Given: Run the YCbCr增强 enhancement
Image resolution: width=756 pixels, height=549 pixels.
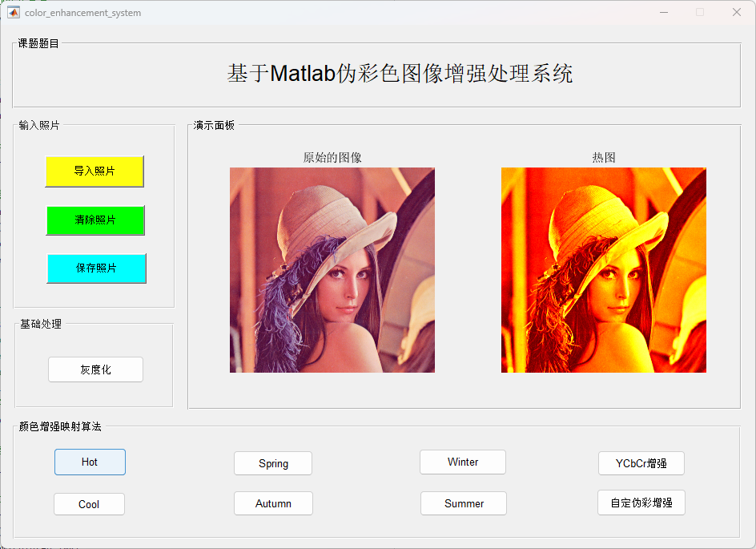Looking at the screenshot, I should pyautogui.click(x=641, y=463).
